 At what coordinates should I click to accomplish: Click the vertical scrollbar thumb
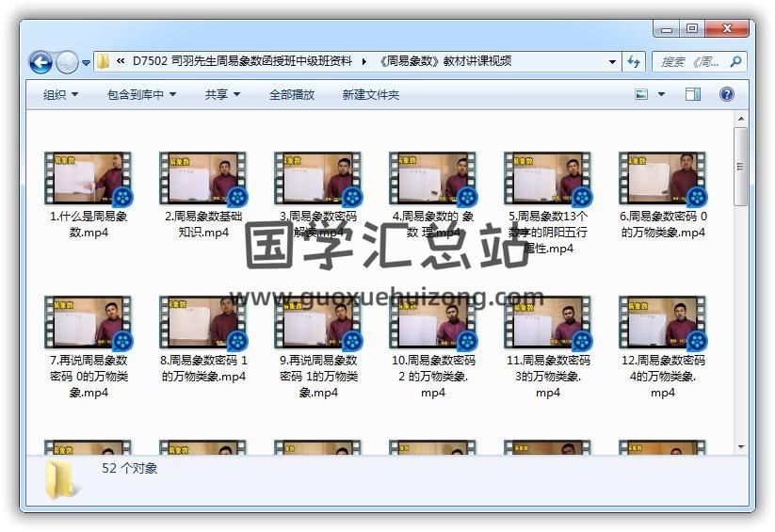coord(741,166)
